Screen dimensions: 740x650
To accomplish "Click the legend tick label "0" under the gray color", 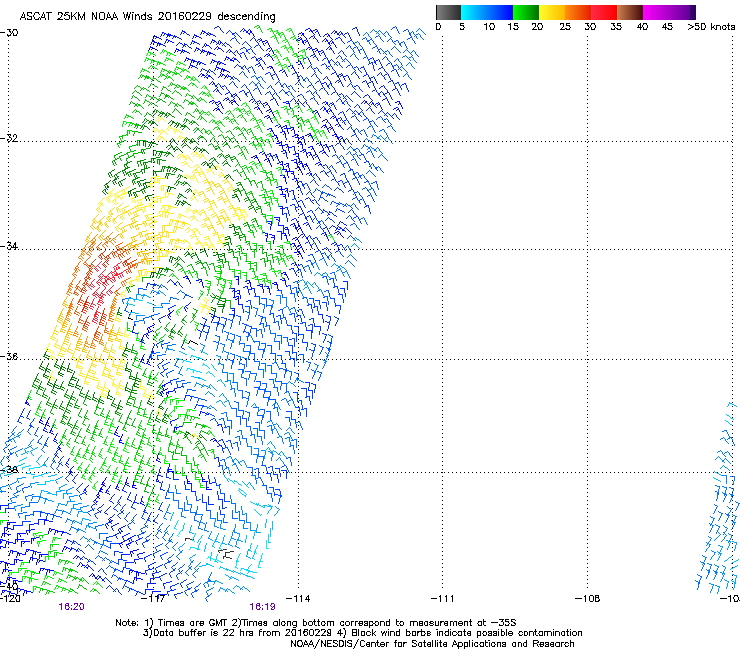I will (x=438, y=27).
